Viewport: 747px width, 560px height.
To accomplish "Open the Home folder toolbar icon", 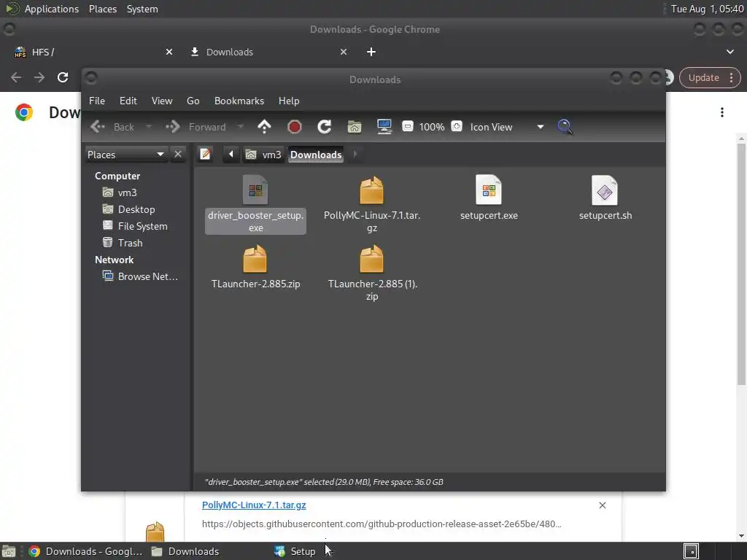I will (x=354, y=127).
